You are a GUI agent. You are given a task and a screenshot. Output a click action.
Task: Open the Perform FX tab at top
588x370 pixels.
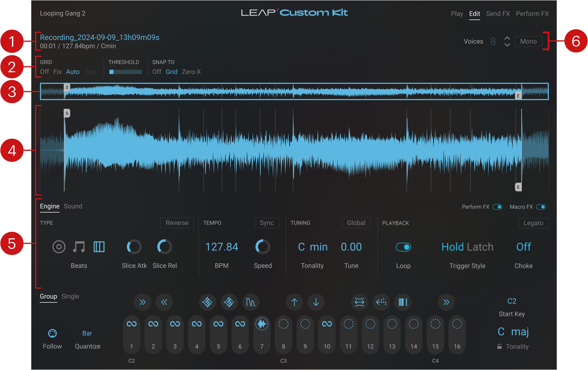532,14
